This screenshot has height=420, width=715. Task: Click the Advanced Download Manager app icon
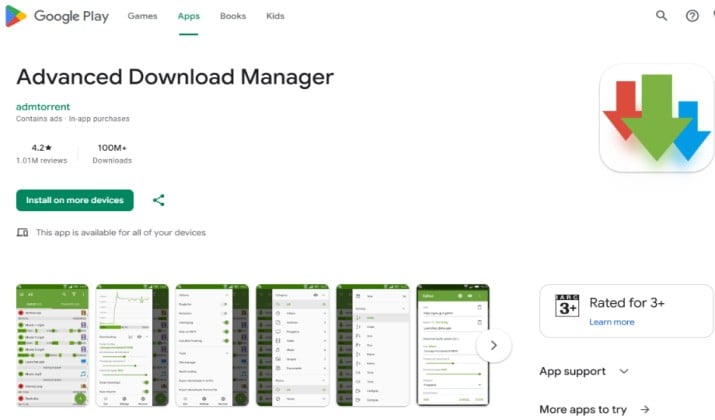(657, 118)
